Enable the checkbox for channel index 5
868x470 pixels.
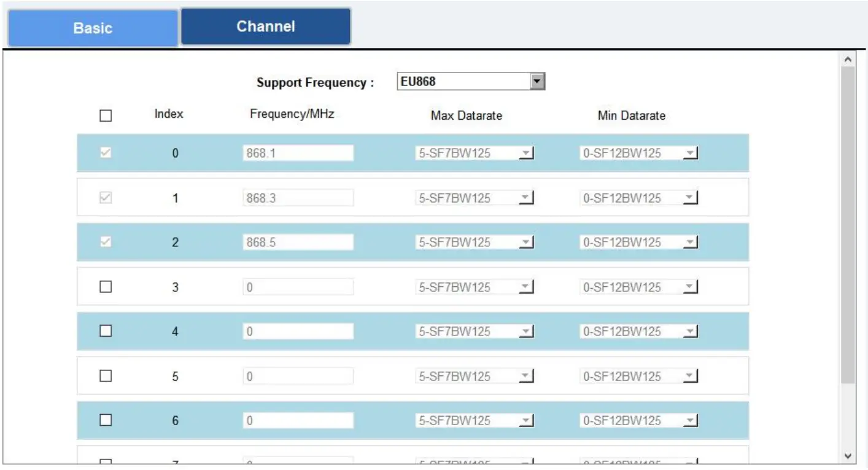[x=106, y=375]
